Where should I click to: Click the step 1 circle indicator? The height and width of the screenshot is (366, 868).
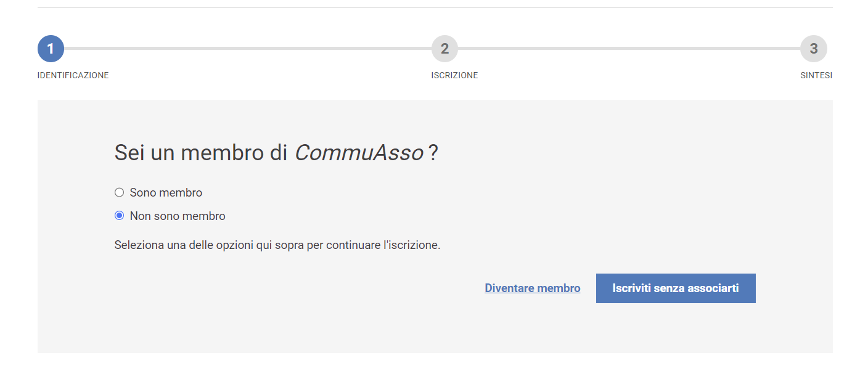click(51, 49)
